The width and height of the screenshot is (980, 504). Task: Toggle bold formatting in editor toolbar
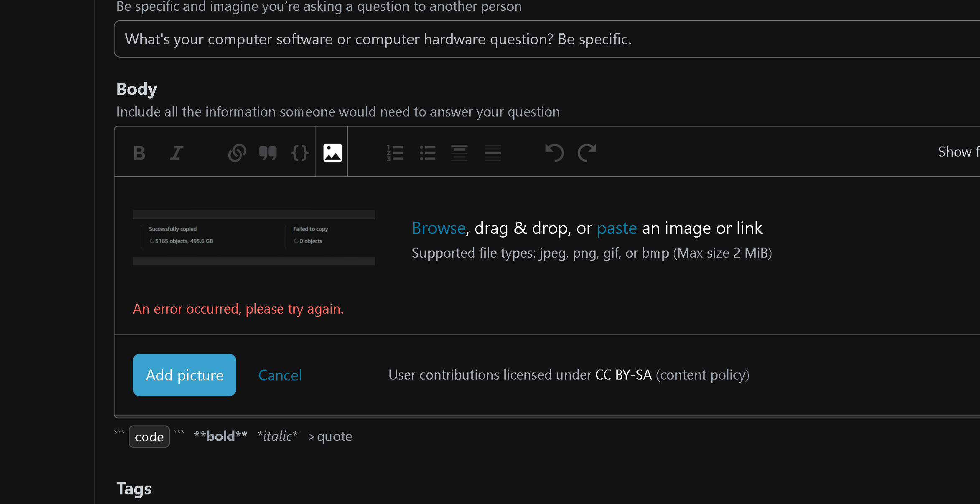click(139, 153)
